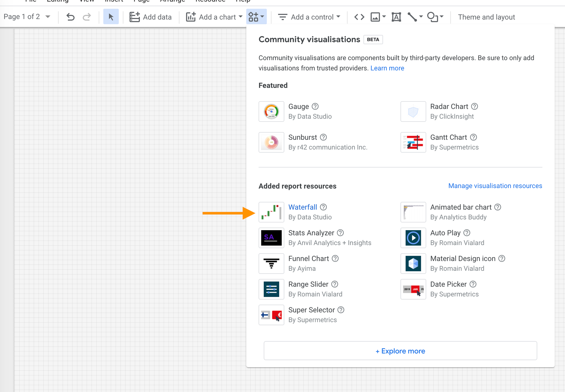Click the Super Selector label
The height and width of the screenshot is (392, 565).
311,310
